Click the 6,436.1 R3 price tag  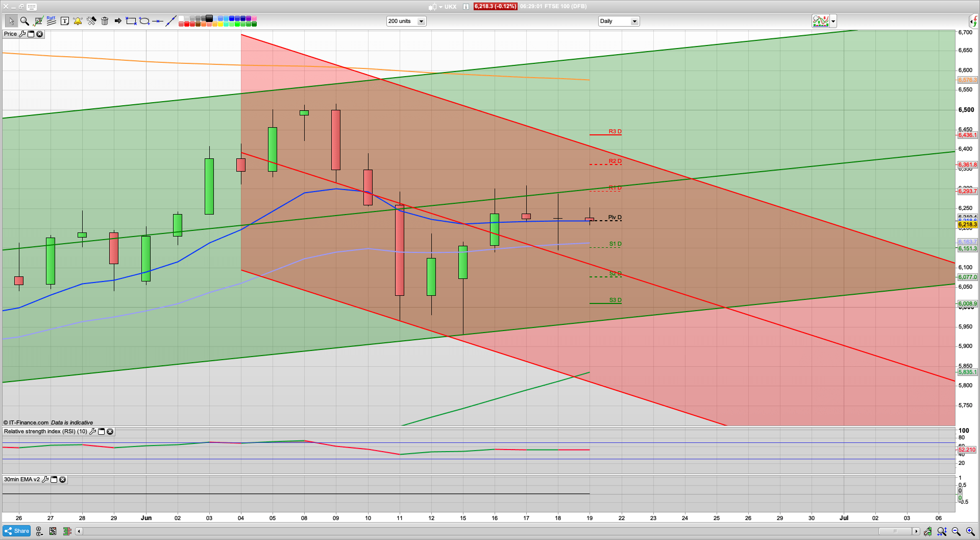point(967,135)
